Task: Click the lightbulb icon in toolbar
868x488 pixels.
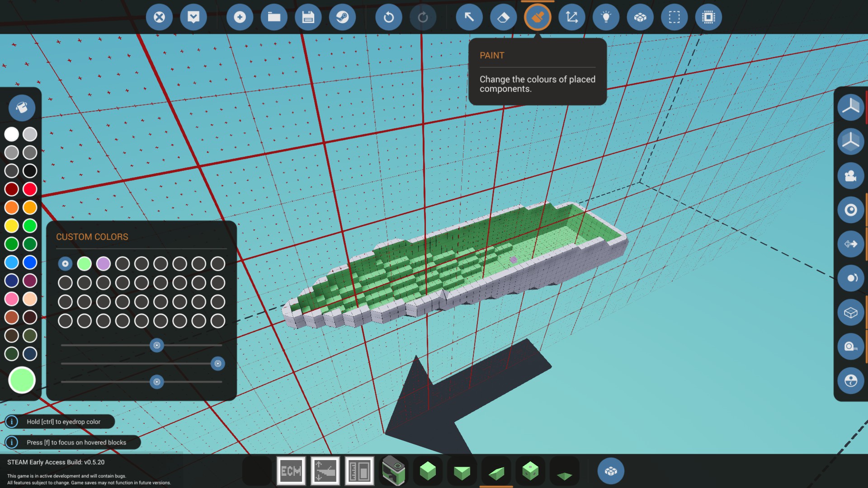Action: pos(606,18)
